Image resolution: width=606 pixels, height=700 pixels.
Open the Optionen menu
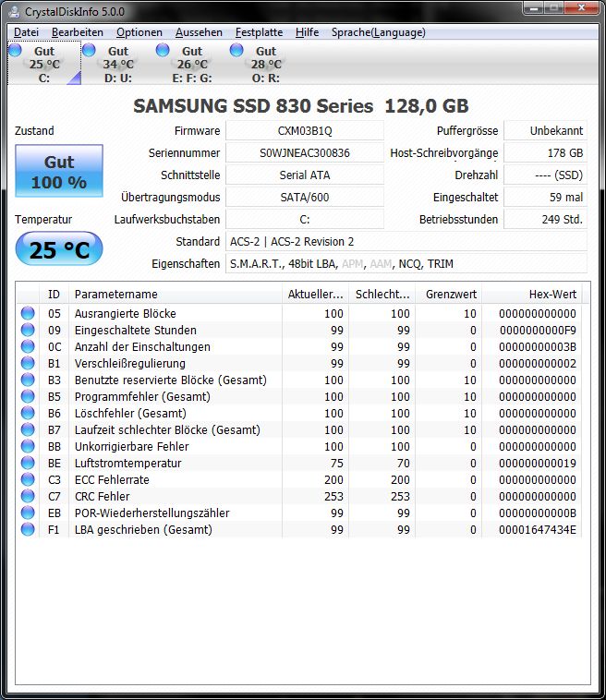[139, 32]
